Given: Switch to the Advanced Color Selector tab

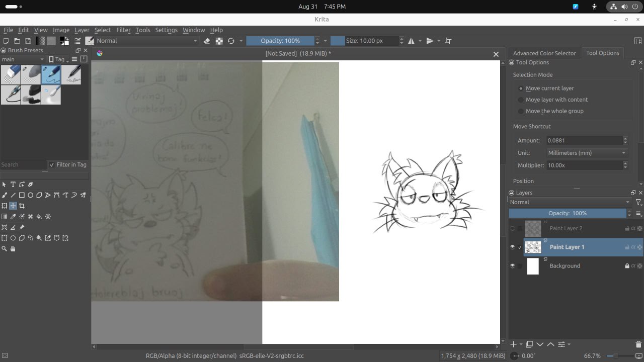Looking at the screenshot, I should (x=544, y=53).
